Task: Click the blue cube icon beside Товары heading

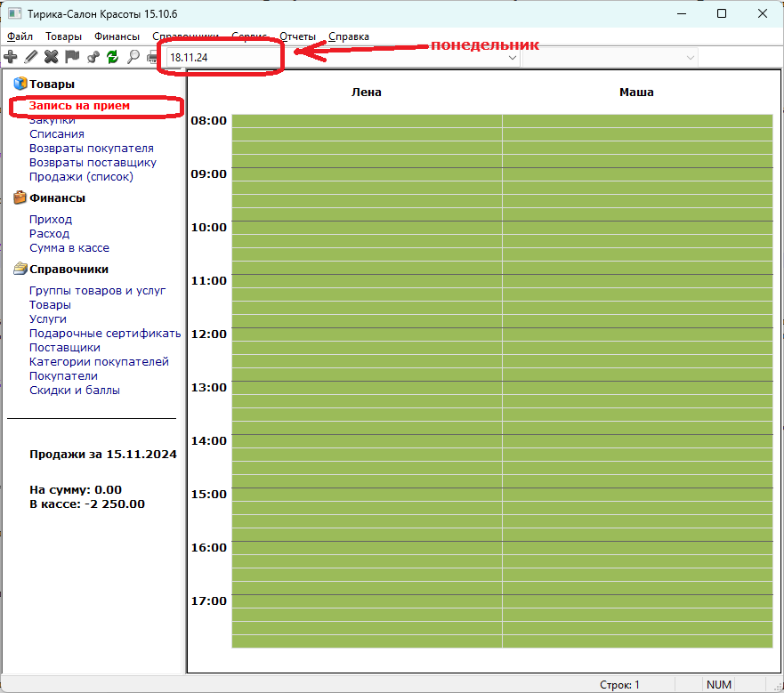Action: coord(20,84)
